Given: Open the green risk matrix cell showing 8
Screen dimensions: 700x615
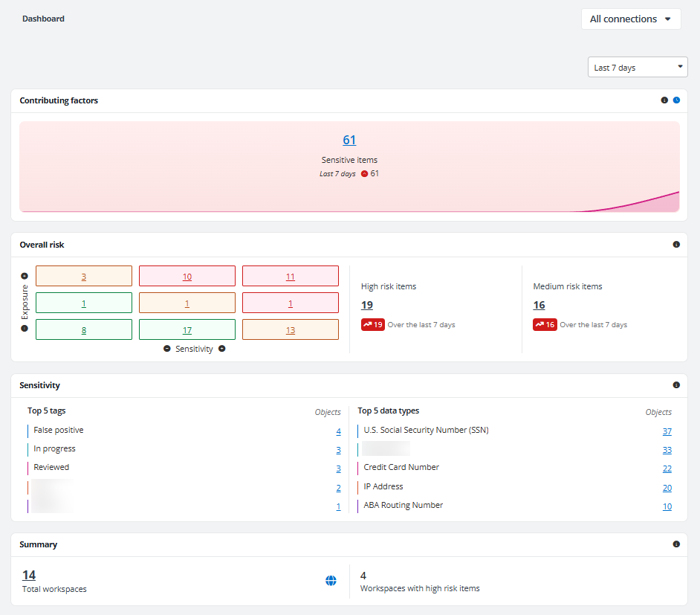Looking at the screenshot, I should [84, 329].
